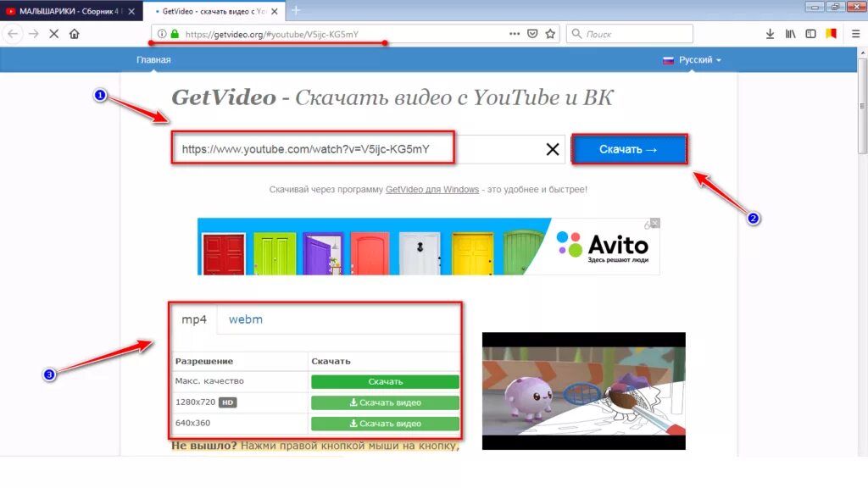Download max quality with green Скачать button
Viewport: 868px width, 488px height.
click(x=385, y=382)
